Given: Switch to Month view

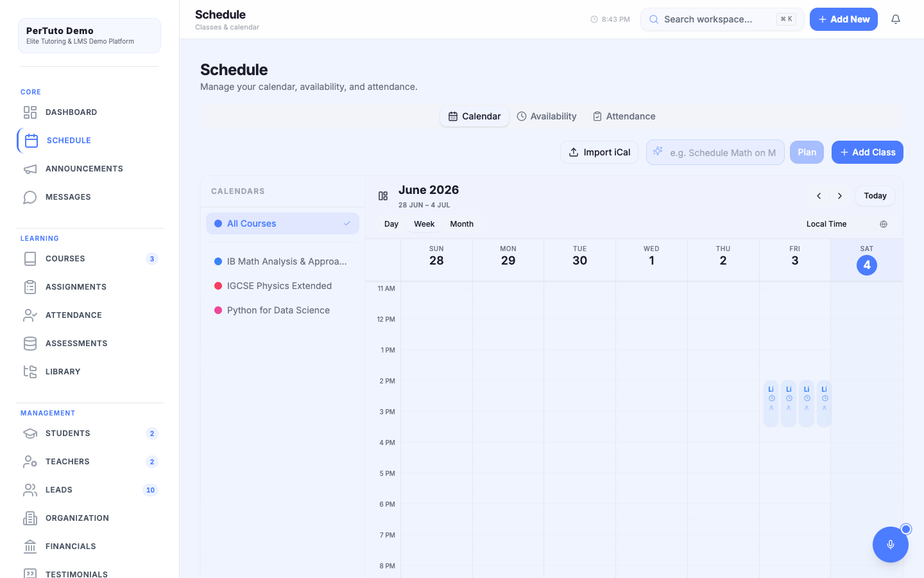Looking at the screenshot, I should 461,224.
